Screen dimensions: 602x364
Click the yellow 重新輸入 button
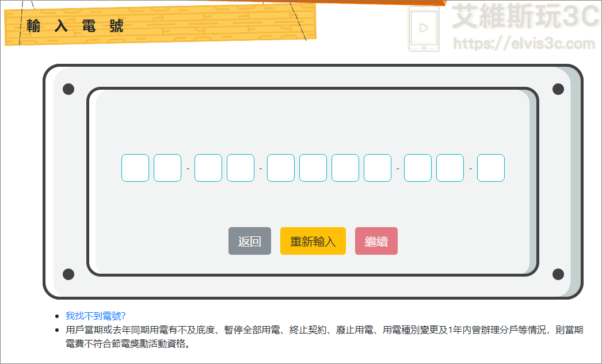click(x=313, y=241)
